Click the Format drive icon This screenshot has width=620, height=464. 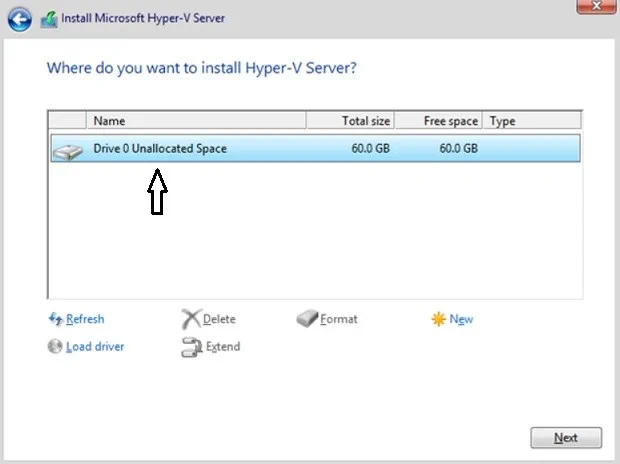307,319
